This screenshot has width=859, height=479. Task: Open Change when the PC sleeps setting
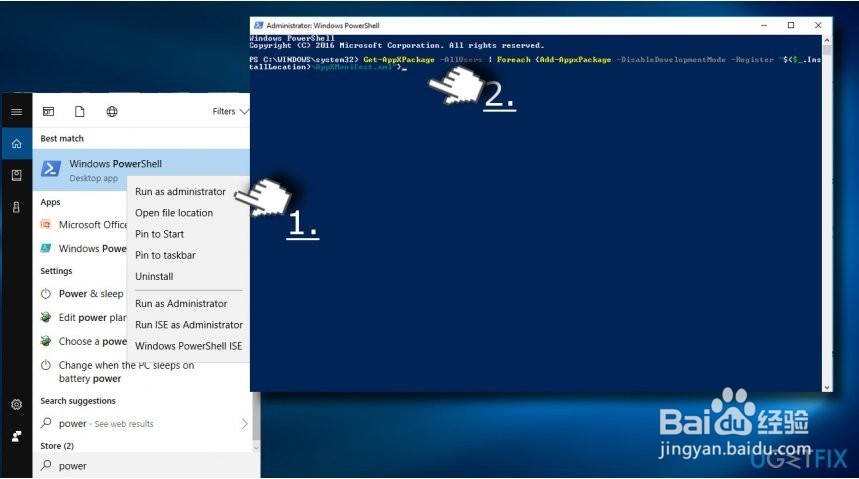tap(126, 372)
